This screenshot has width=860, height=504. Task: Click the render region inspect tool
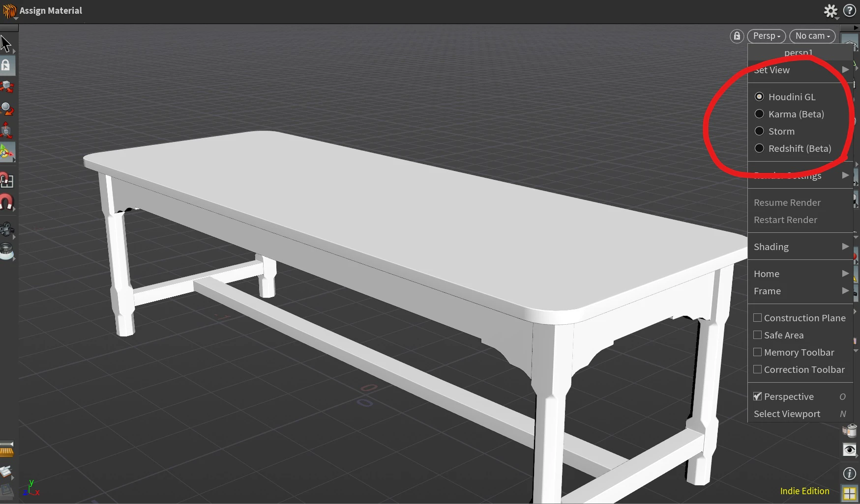tap(6, 251)
